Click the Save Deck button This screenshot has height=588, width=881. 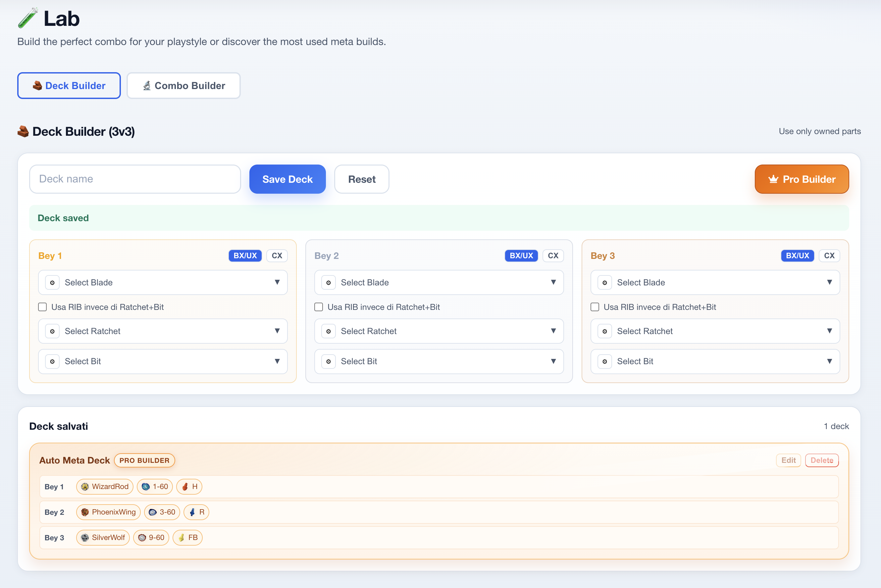(x=287, y=179)
